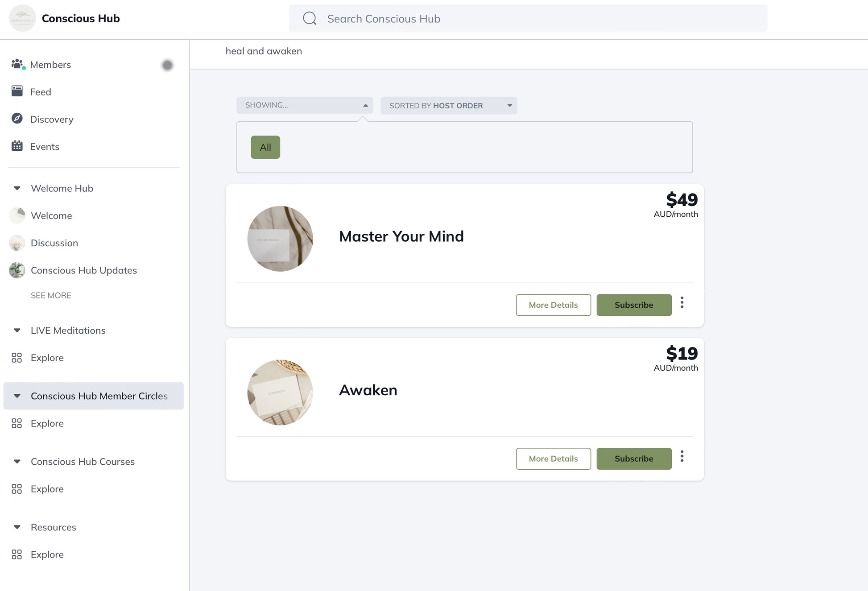Viewport: 868px width, 591px height.
Task: Open the Conscious Hub logo
Action: (22, 18)
